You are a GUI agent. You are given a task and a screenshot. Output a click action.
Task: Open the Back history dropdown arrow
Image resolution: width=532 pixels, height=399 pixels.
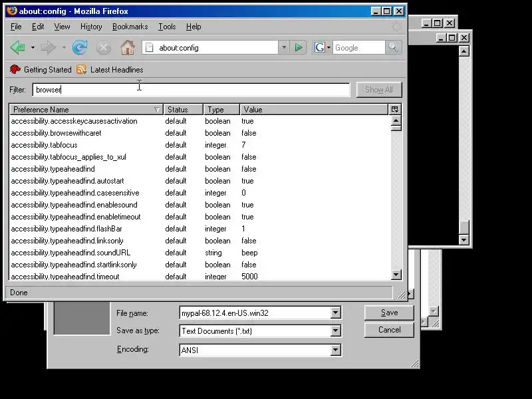33,47
